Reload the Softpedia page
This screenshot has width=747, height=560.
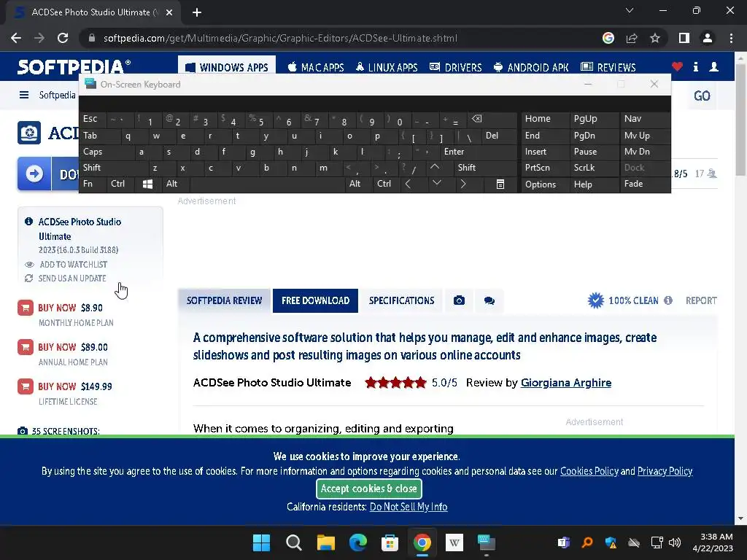tap(63, 38)
